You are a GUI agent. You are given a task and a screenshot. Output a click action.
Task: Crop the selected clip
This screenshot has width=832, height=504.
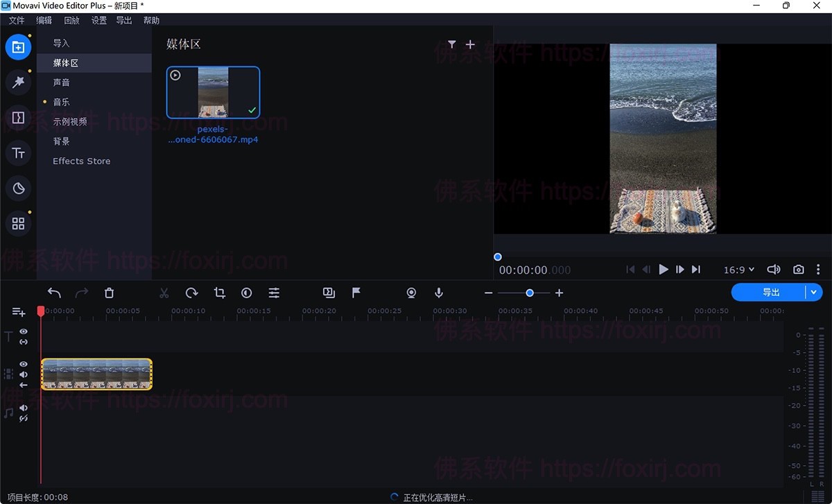tap(219, 293)
